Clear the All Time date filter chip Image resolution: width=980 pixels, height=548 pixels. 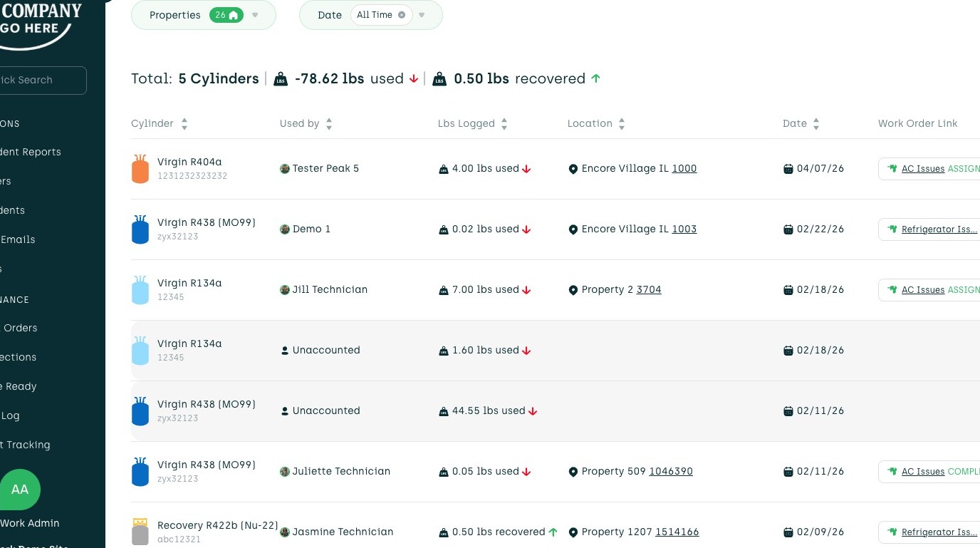(x=402, y=15)
